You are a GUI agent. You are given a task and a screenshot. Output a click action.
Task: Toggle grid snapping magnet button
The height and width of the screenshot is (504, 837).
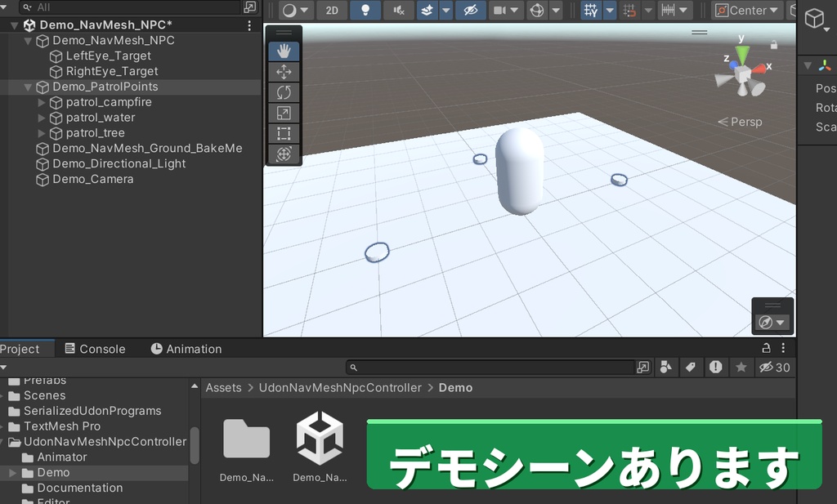coord(630,10)
